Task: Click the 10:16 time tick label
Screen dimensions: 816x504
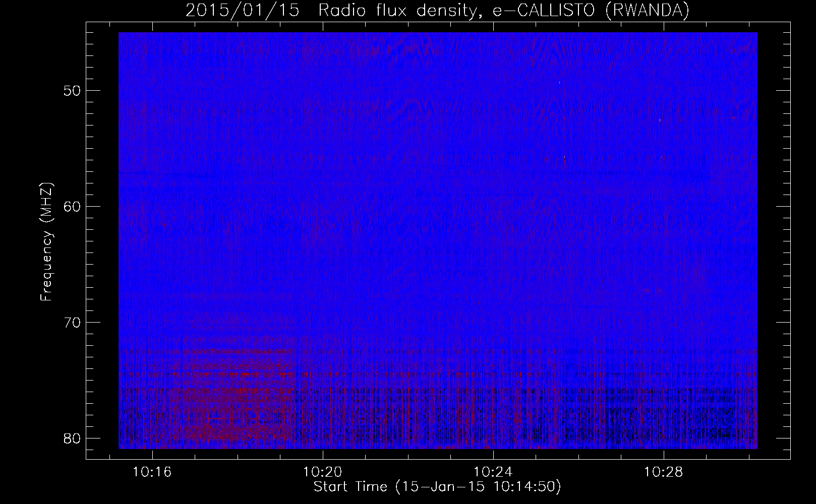Action: coord(152,472)
